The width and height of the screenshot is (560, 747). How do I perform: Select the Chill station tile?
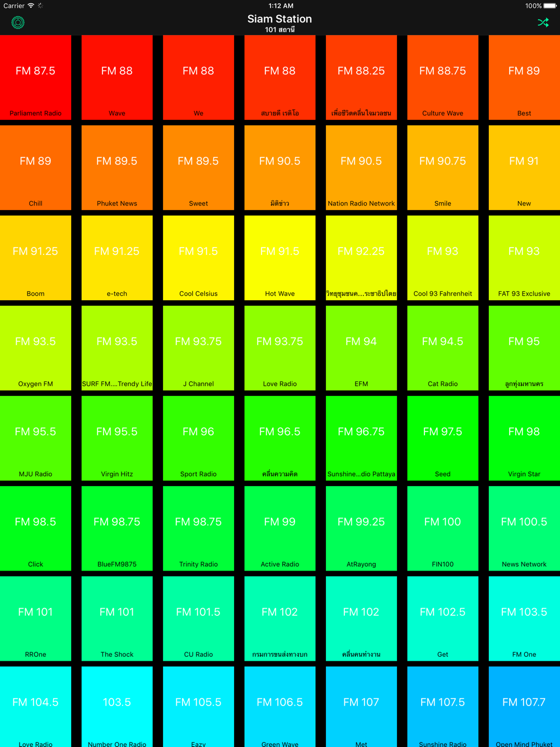[35, 167]
